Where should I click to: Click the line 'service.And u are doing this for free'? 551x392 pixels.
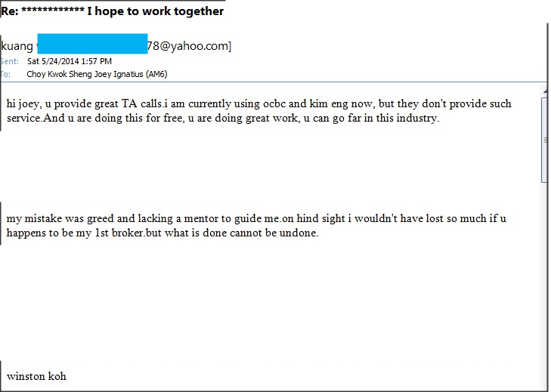tap(223, 119)
